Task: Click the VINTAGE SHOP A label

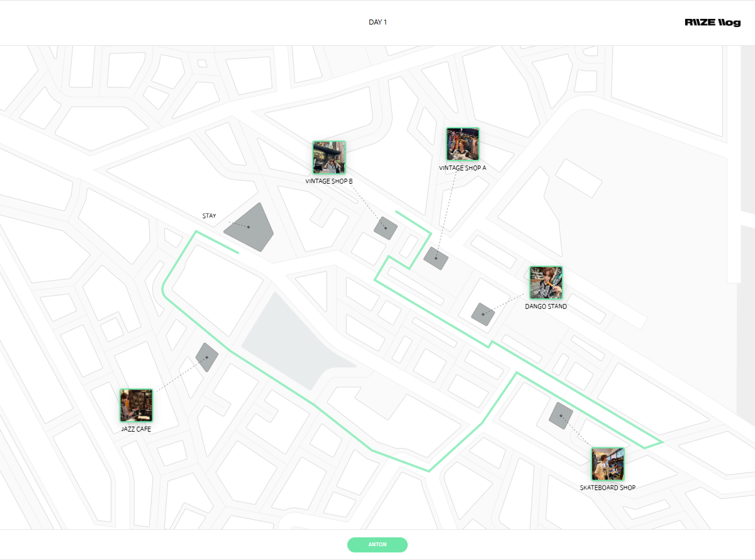Action: click(462, 168)
